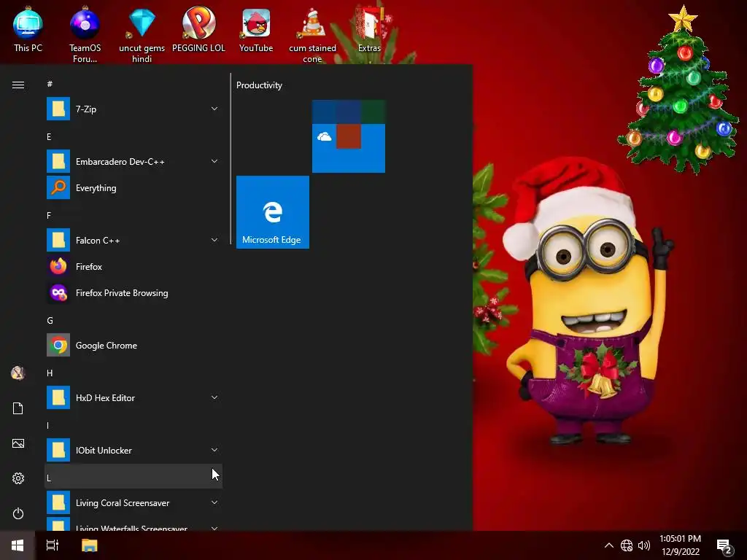
Task: Launch Firefox from the app list
Action: tap(133, 266)
